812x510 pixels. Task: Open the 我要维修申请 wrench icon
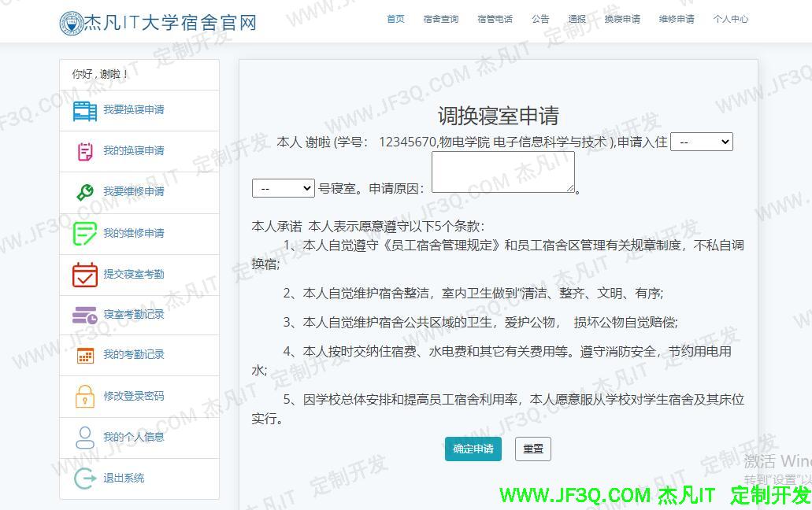(85, 192)
